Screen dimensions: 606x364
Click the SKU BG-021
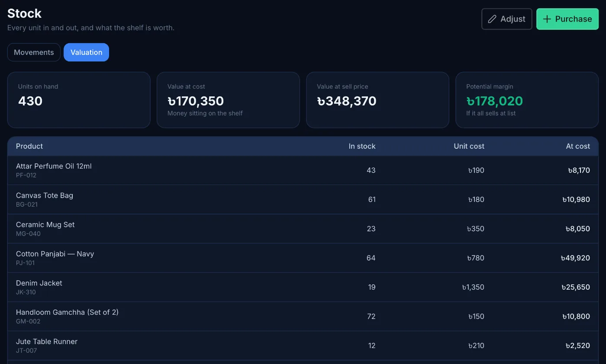[27, 204]
